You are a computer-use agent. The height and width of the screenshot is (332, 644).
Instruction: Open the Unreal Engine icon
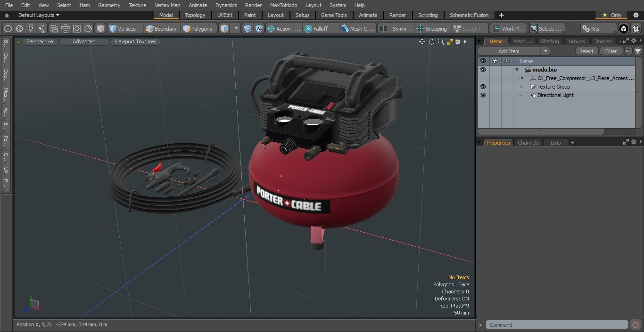636,29
